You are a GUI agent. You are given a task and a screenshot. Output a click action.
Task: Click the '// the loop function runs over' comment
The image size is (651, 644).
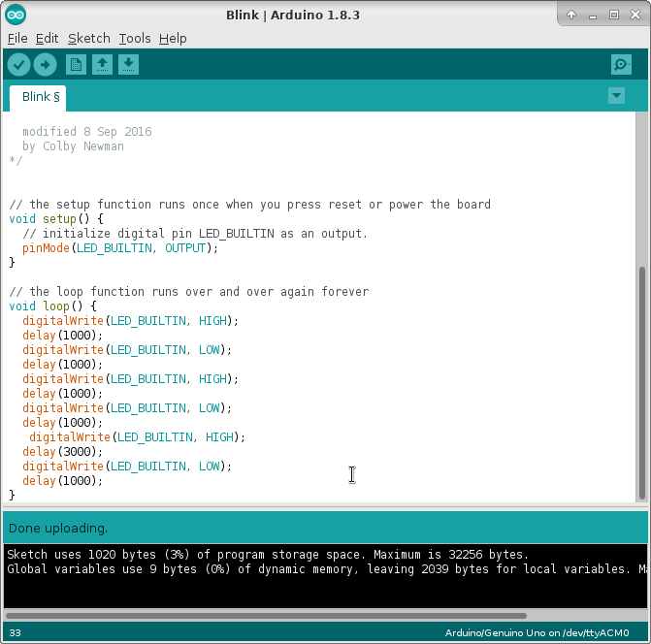189,291
